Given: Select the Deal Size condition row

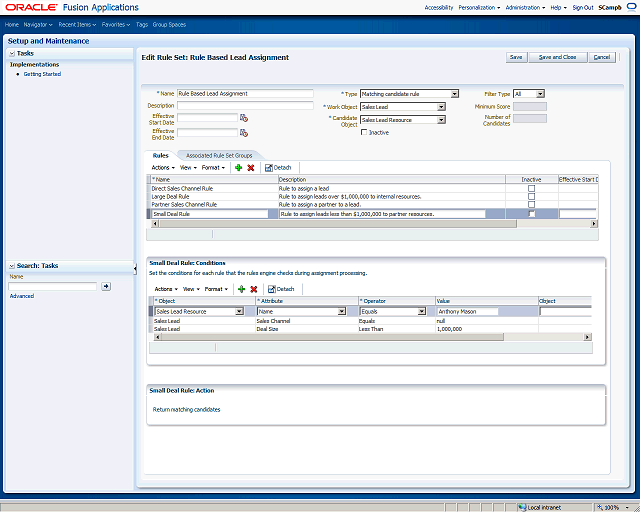Looking at the screenshot, I should click(370, 329).
